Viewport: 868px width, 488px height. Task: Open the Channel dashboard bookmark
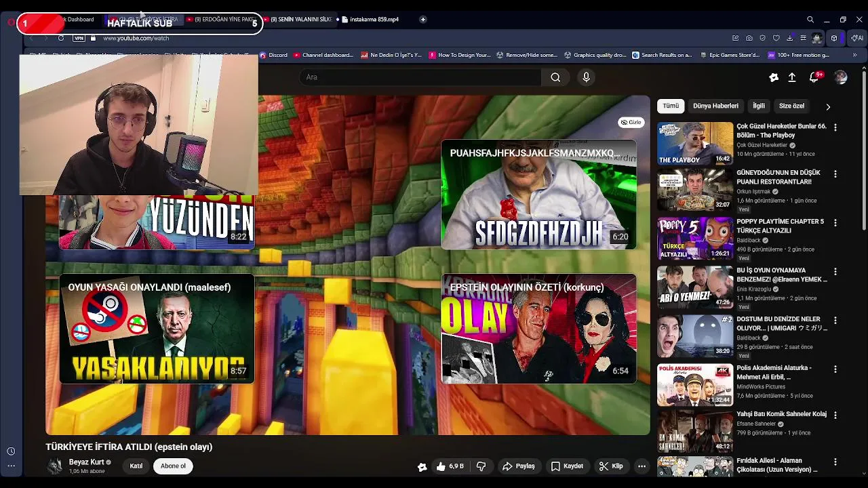(x=323, y=55)
